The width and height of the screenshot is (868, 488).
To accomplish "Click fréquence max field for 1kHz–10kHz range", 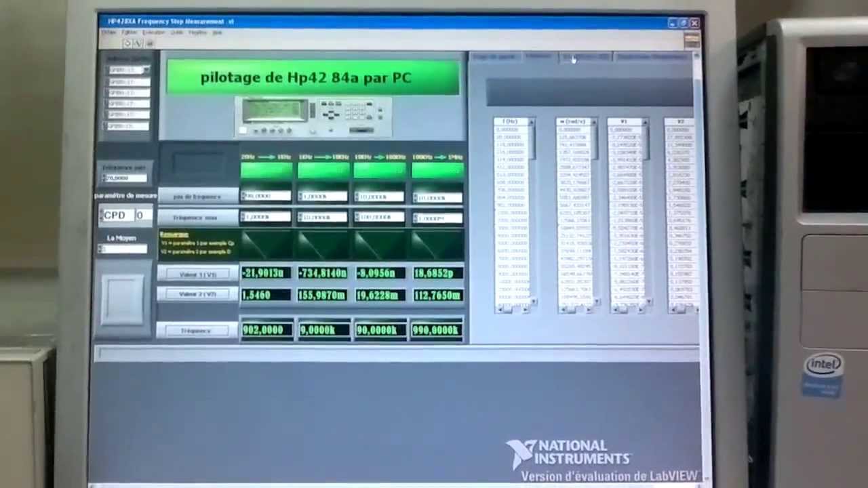I will [x=323, y=217].
